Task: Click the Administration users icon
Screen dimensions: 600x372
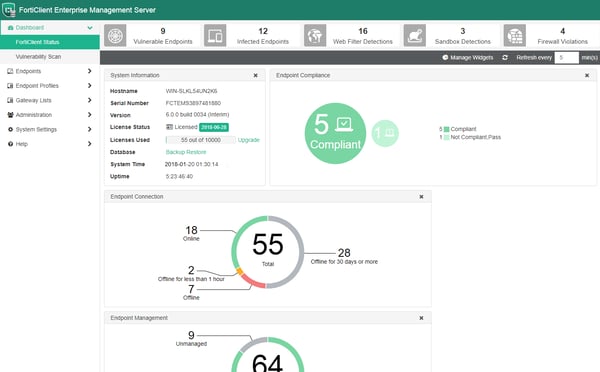Action: 10,115
